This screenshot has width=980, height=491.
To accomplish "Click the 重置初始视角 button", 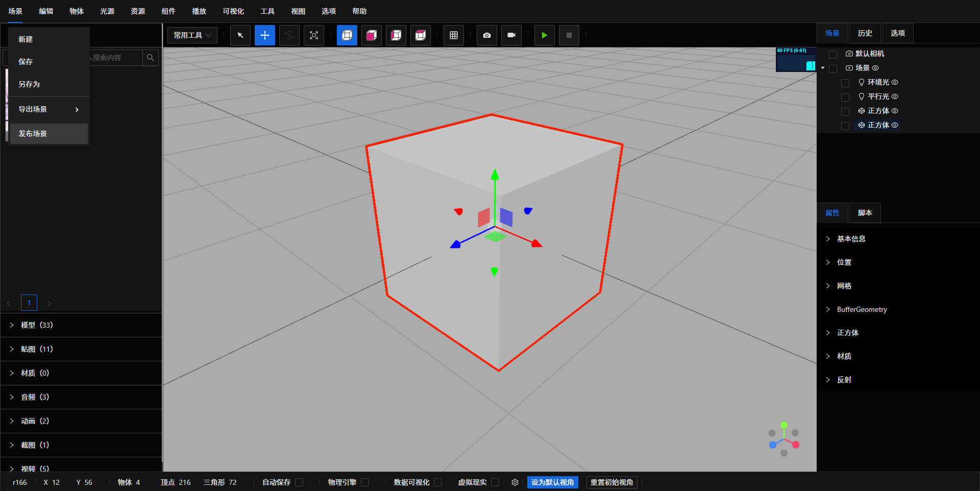I will [x=611, y=482].
